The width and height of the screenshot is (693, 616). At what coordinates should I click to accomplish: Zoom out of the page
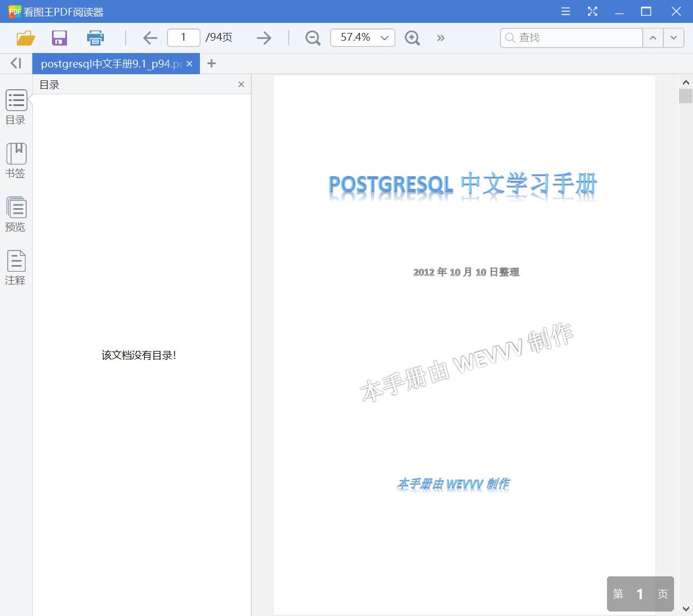(312, 37)
